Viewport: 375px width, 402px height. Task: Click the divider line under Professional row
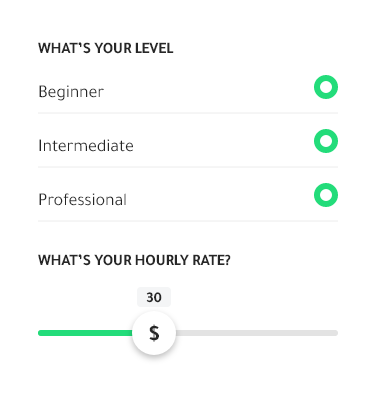[188, 221]
